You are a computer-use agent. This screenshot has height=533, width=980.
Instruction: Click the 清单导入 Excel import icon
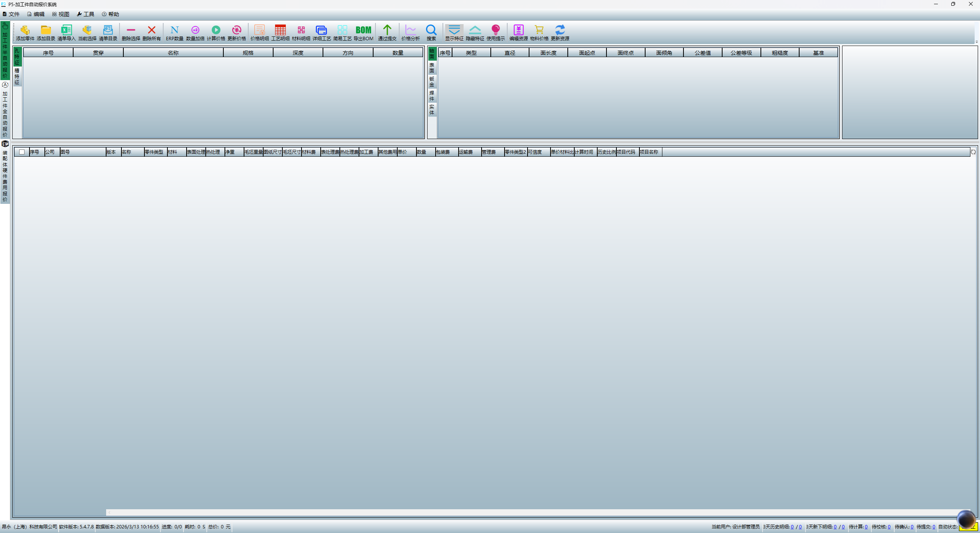tap(66, 32)
